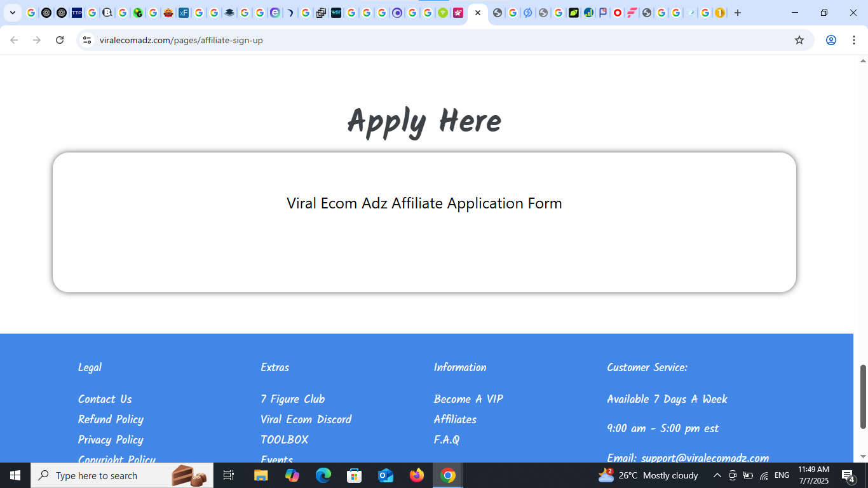Click the page vertical scrollbar thumb
This screenshot has height=488, width=868.
click(x=863, y=396)
